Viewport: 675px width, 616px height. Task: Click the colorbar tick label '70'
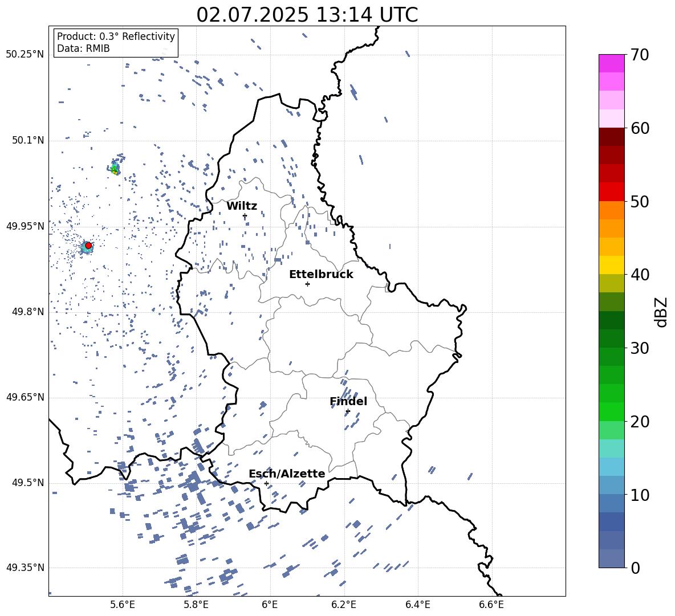pos(640,55)
